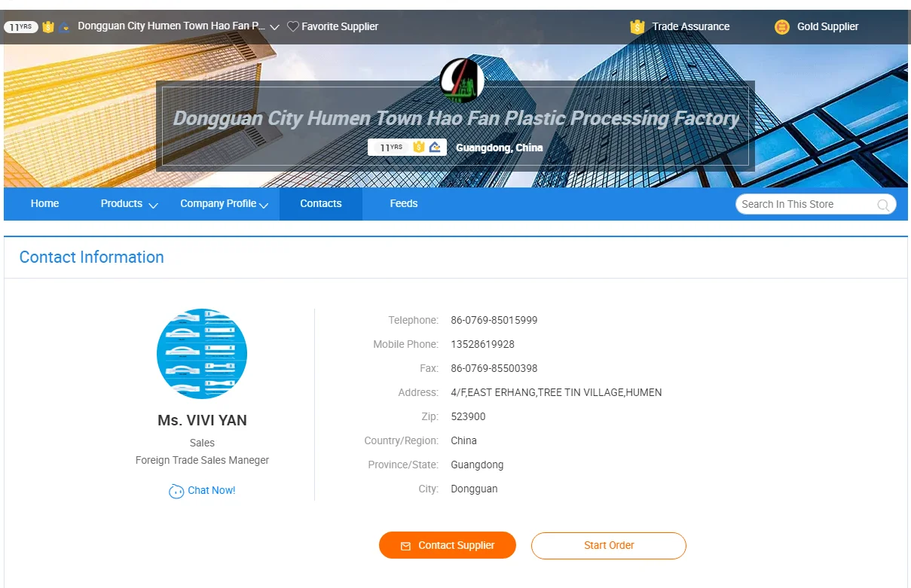Click the Chat Now smiley icon
The image size is (911, 588).
click(x=176, y=492)
